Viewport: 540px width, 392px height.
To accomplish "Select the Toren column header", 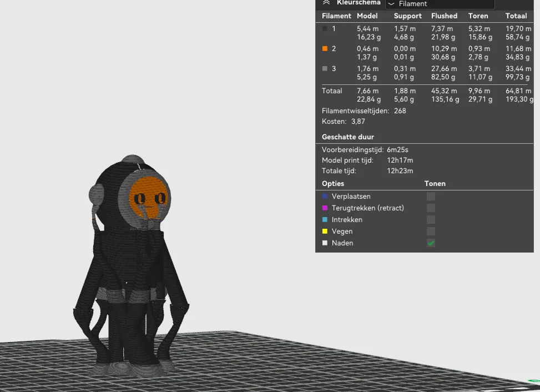I will tap(478, 16).
